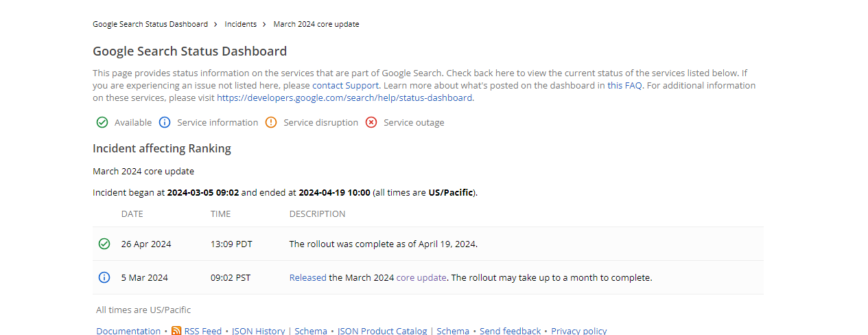The width and height of the screenshot is (868, 335).
Task: Click the blue Service information legend icon
Action: [x=165, y=122]
